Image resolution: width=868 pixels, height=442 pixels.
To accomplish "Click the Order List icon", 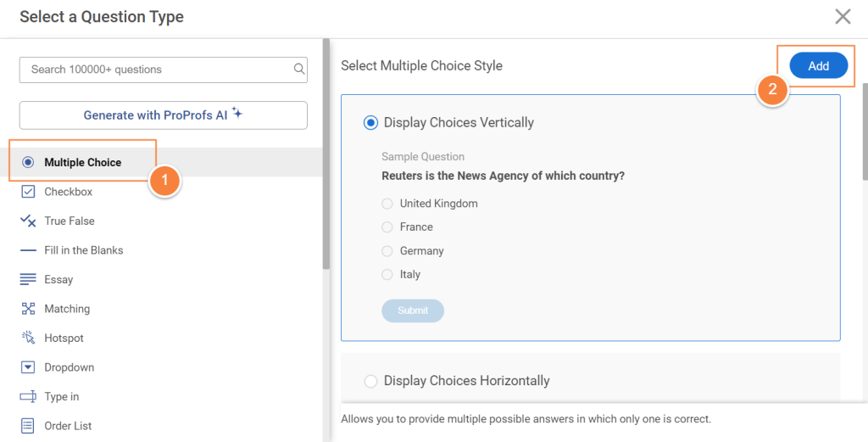I will tap(28, 426).
